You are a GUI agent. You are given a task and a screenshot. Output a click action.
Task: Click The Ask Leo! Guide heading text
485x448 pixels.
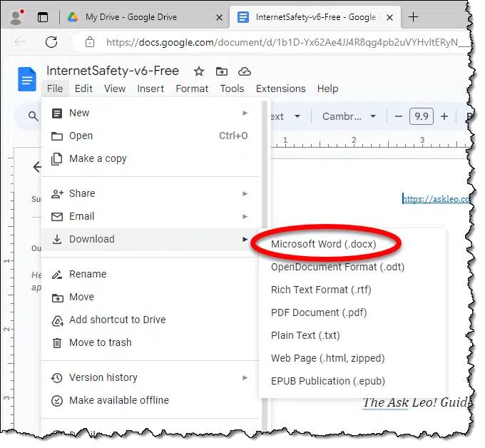point(417,402)
